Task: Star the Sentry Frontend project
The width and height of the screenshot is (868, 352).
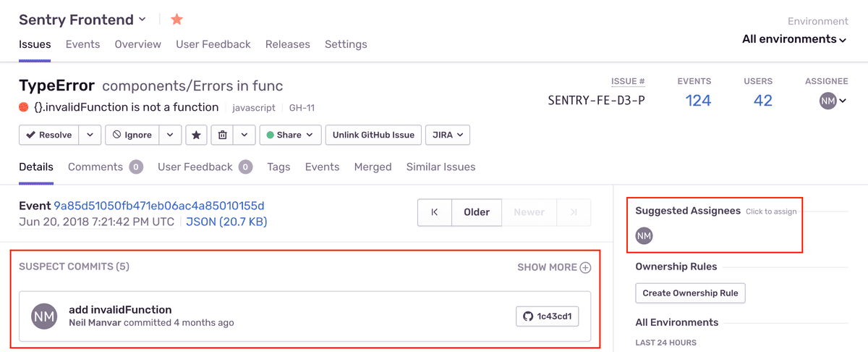Action: (x=177, y=20)
